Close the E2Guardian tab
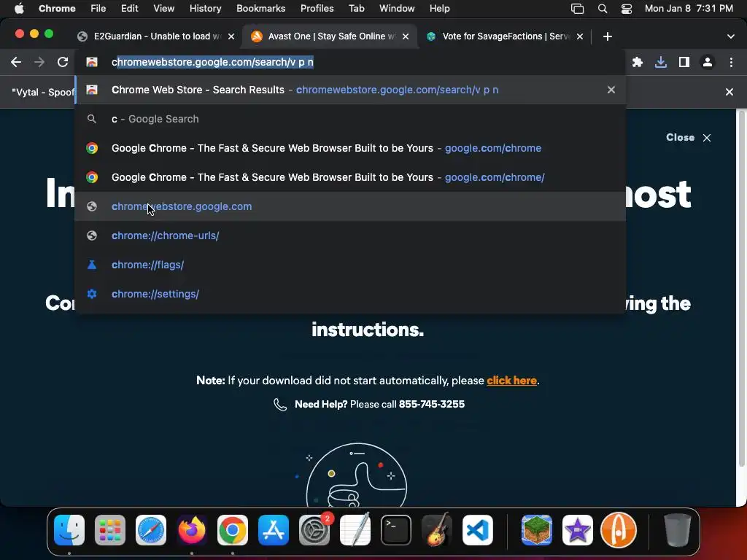Viewport: 747px width, 560px height. point(231,36)
